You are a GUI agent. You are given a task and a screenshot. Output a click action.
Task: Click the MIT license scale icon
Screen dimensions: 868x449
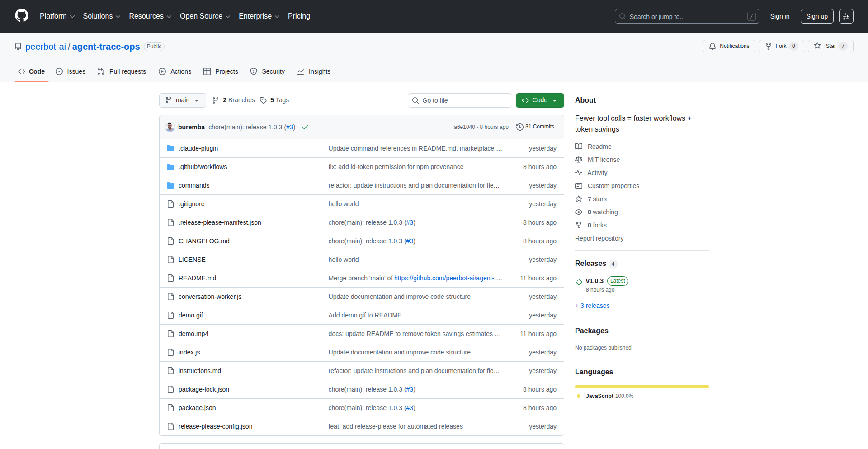click(x=579, y=160)
